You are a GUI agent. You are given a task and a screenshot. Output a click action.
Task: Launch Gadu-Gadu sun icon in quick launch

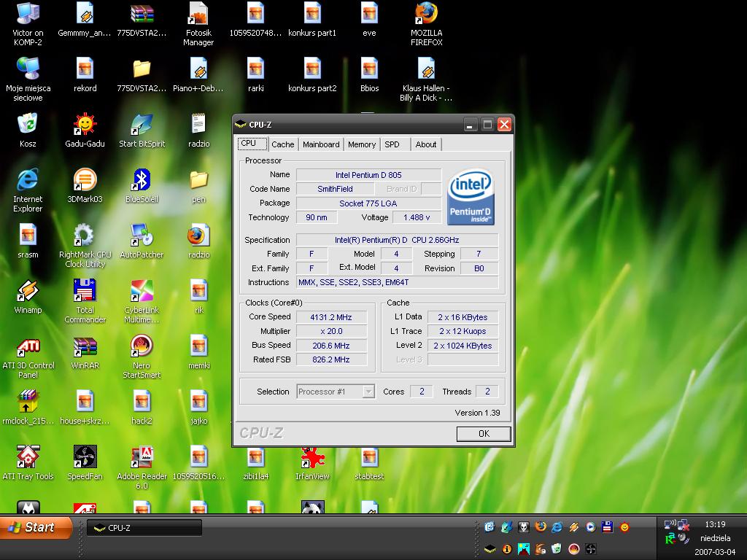point(624,526)
